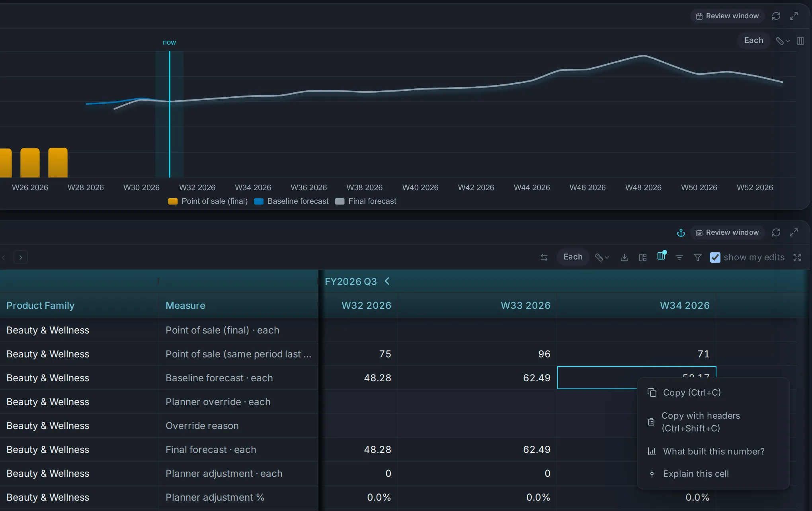Select same period last year cell 96
This screenshot has height=511, width=812.
click(x=478, y=354)
